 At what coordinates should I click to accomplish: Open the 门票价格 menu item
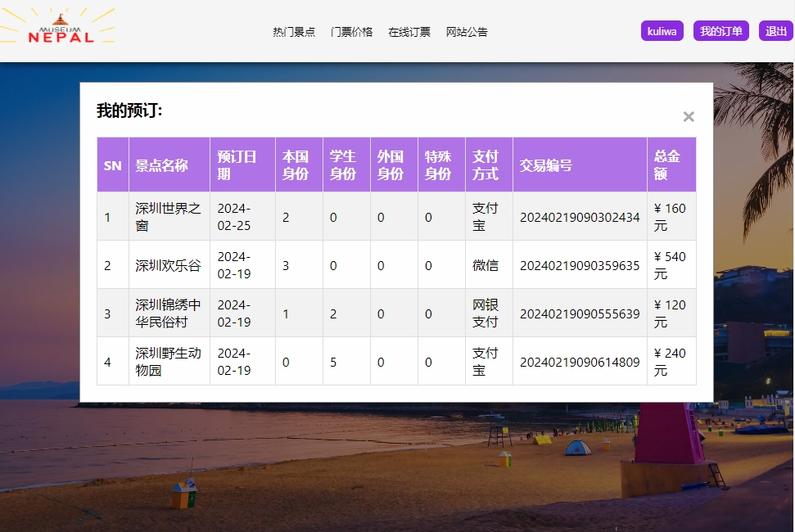click(x=351, y=32)
